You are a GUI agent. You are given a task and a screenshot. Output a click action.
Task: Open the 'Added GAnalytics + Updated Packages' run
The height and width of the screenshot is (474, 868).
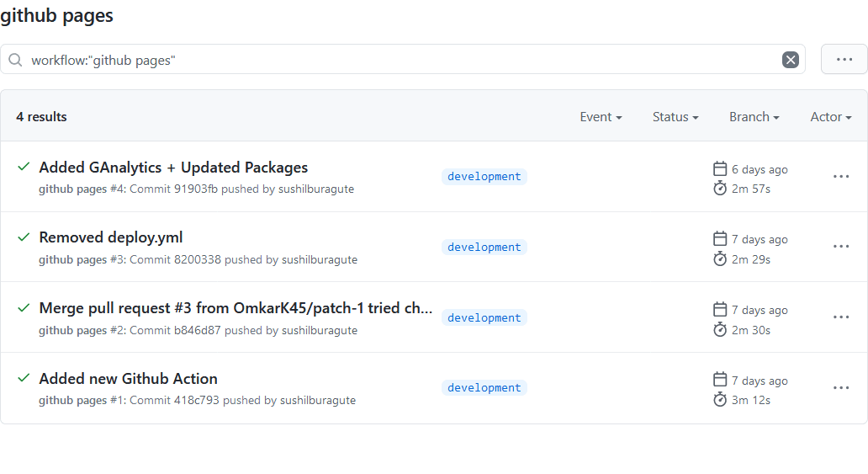click(x=173, y=168)
